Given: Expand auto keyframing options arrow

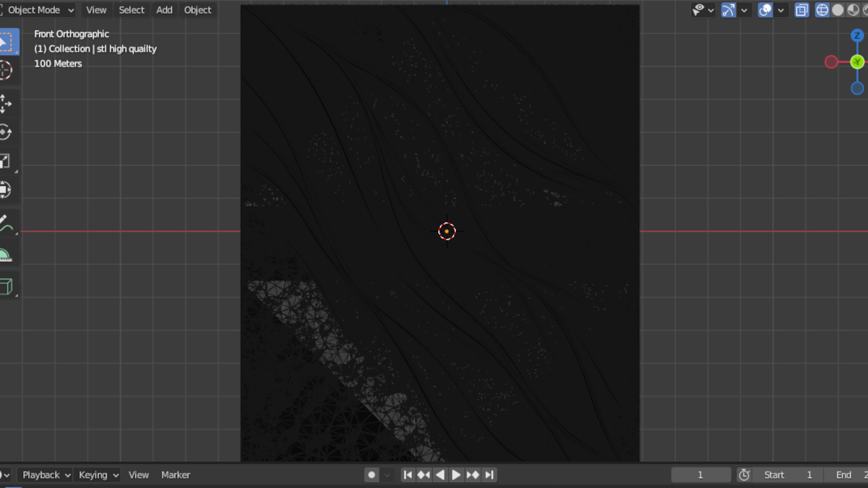Looking at the screenshot, I should pyautogui.click(x=387, y=475).
